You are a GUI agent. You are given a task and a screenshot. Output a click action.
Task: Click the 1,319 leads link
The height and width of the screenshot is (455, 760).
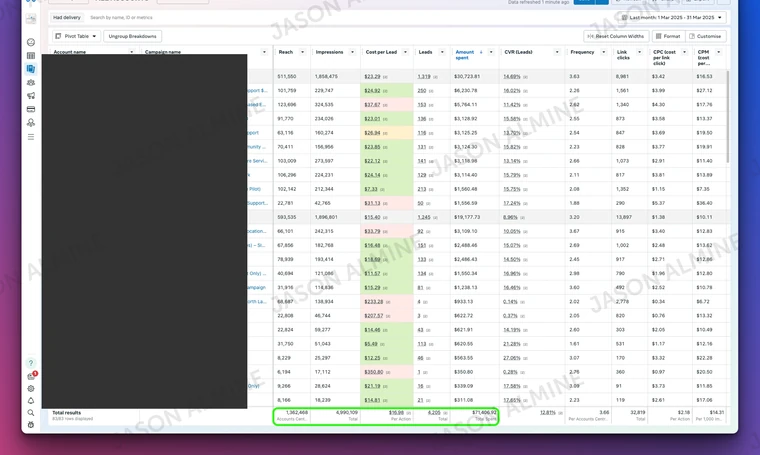[424, 77]
